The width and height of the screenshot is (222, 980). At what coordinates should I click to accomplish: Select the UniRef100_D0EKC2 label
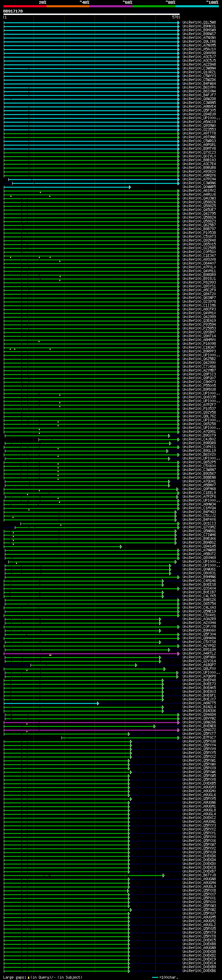pos(199,818)
